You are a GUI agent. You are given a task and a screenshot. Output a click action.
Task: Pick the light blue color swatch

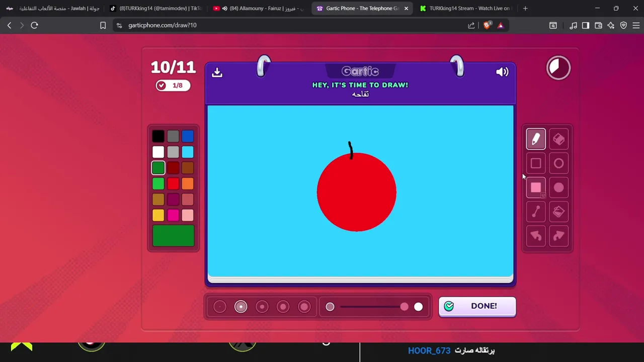(188, 152)
